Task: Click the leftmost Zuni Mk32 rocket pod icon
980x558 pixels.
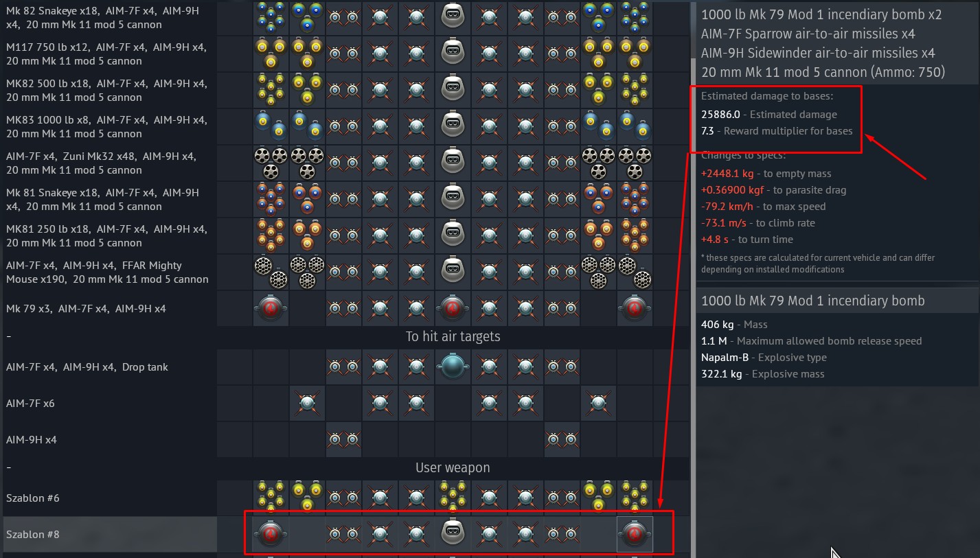Action: (270, 163)
